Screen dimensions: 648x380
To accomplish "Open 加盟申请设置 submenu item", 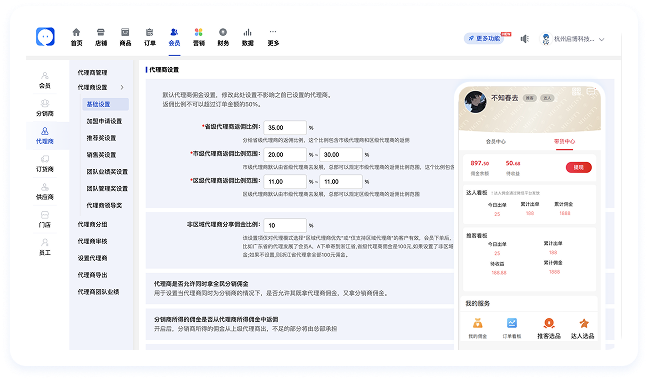I will pyautogui.click(x=104, y=121).
